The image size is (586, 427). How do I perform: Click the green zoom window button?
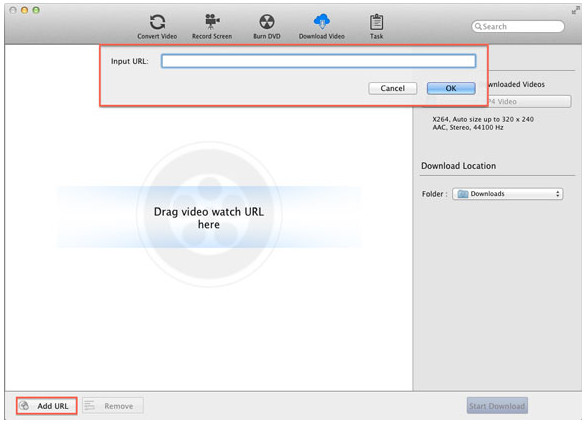pyautogui.click(x=36, y=10)
